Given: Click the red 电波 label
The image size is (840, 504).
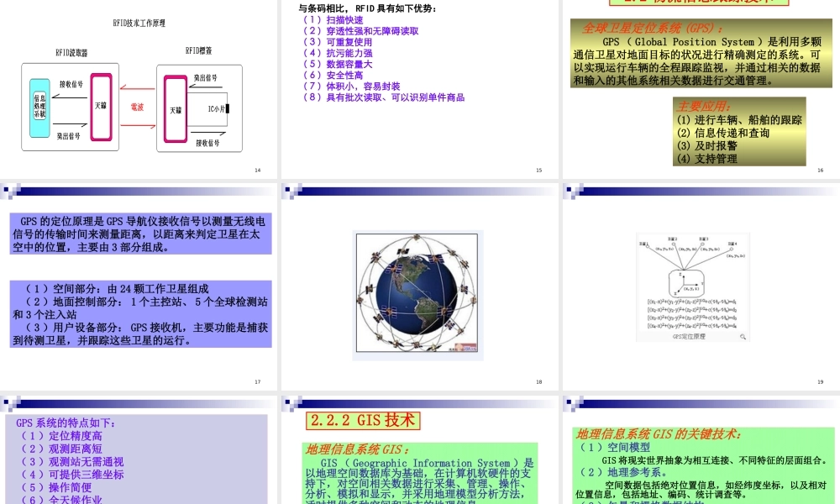Looking at the screenshot, I should pos(137,108).
